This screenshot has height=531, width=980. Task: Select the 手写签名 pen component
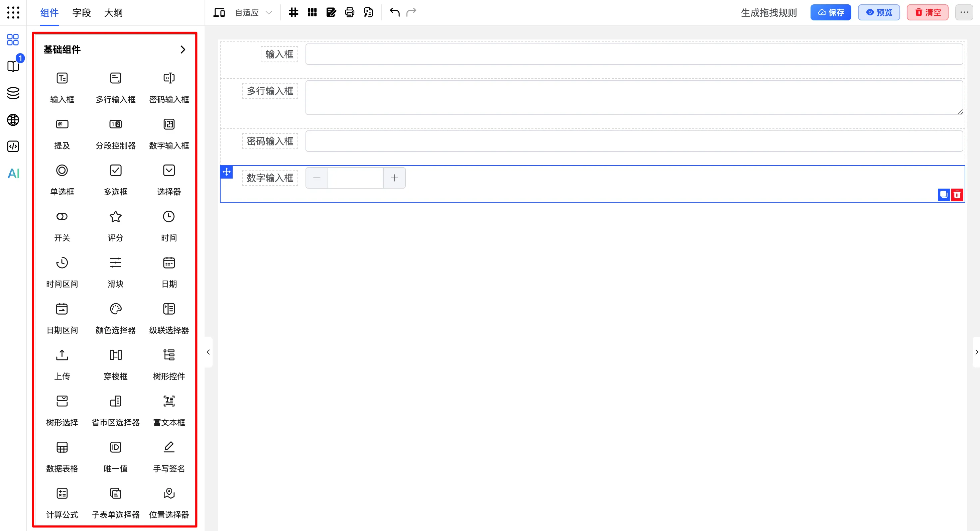pyautogui.click(x=169, y=447)
